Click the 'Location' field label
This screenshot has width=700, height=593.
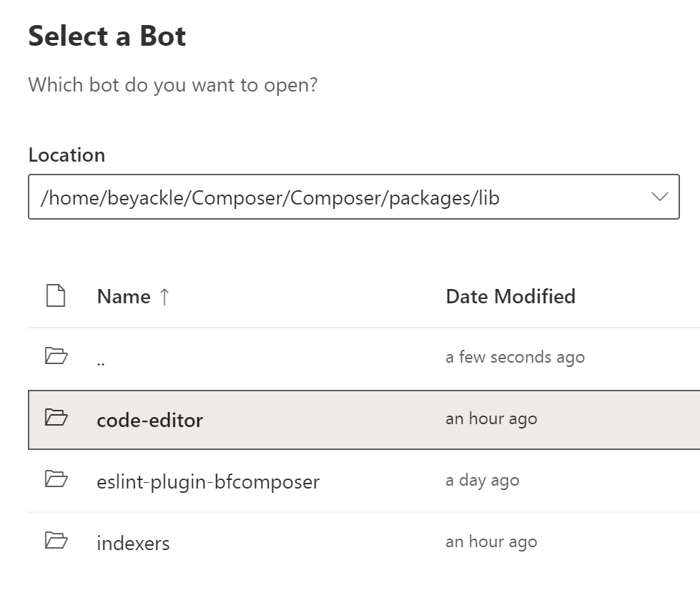pos(66,155)
